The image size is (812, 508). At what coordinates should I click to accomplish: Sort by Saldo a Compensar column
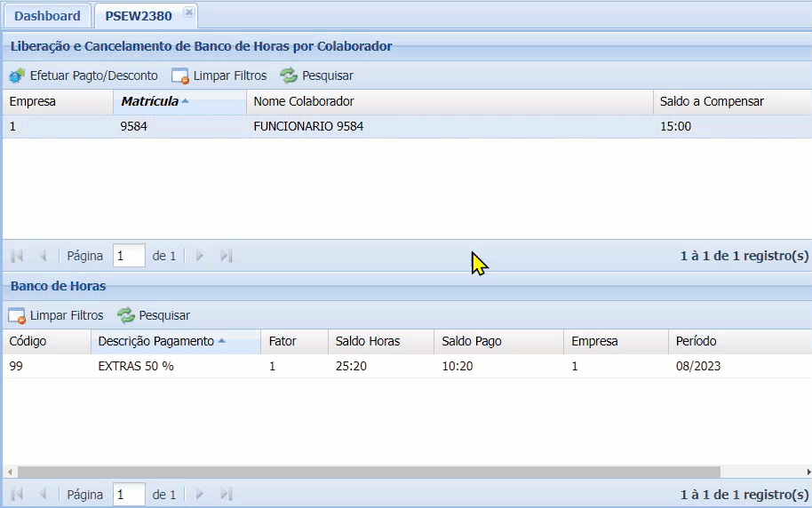733,101
